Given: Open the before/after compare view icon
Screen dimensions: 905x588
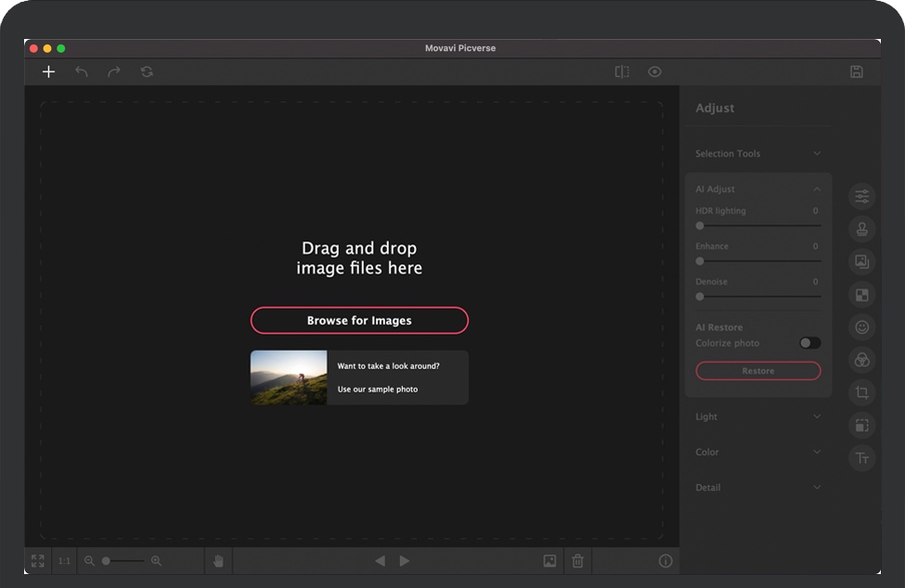Looking at the screenshot, I should pyautogui.click(x=622, y=71).
